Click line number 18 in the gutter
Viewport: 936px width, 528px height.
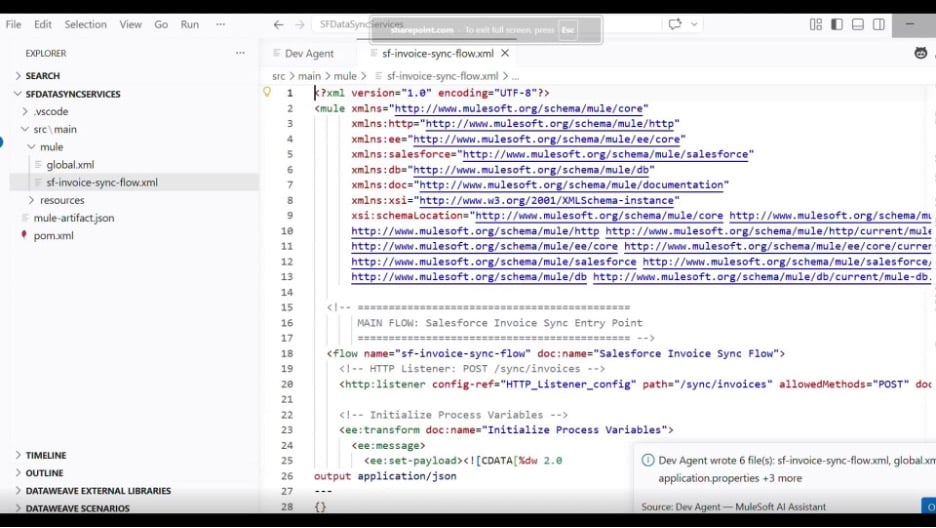point(287,354)
